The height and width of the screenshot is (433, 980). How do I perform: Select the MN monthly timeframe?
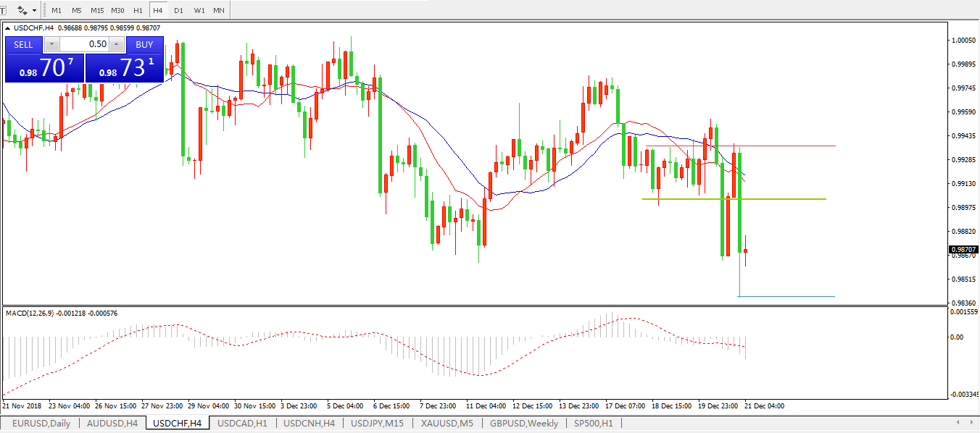coord(218,10)
